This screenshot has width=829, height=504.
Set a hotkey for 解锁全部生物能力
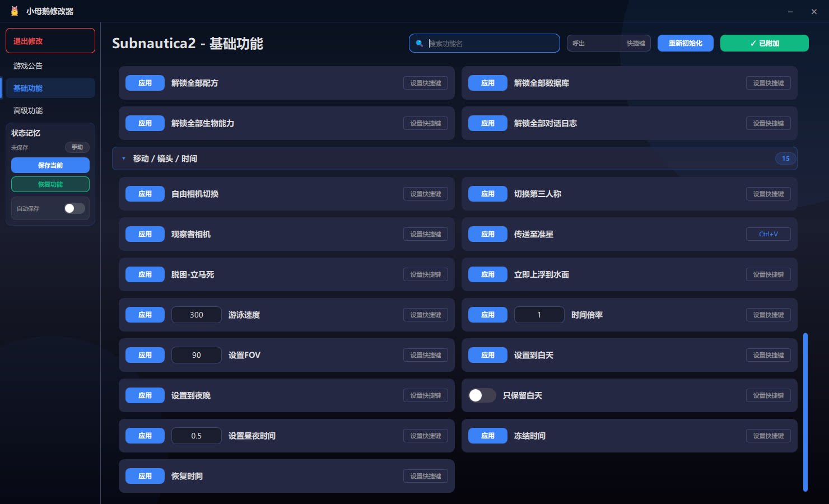(426, 123)
